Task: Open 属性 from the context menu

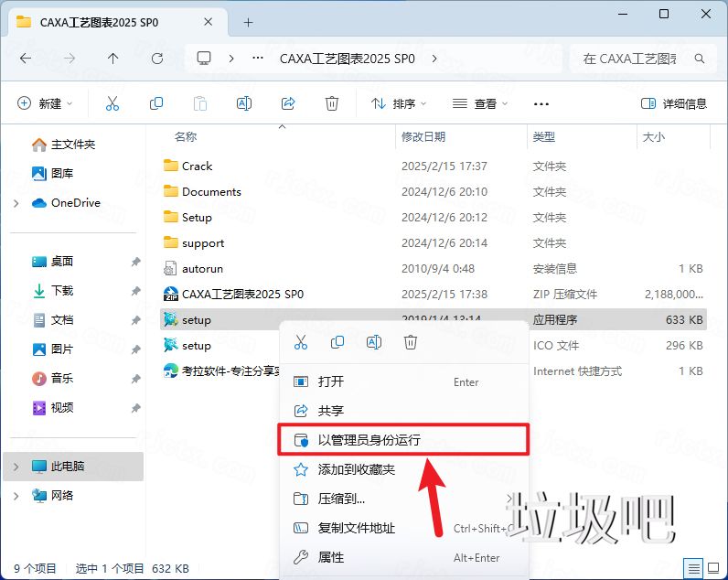Action: click(x=403, y=557)
